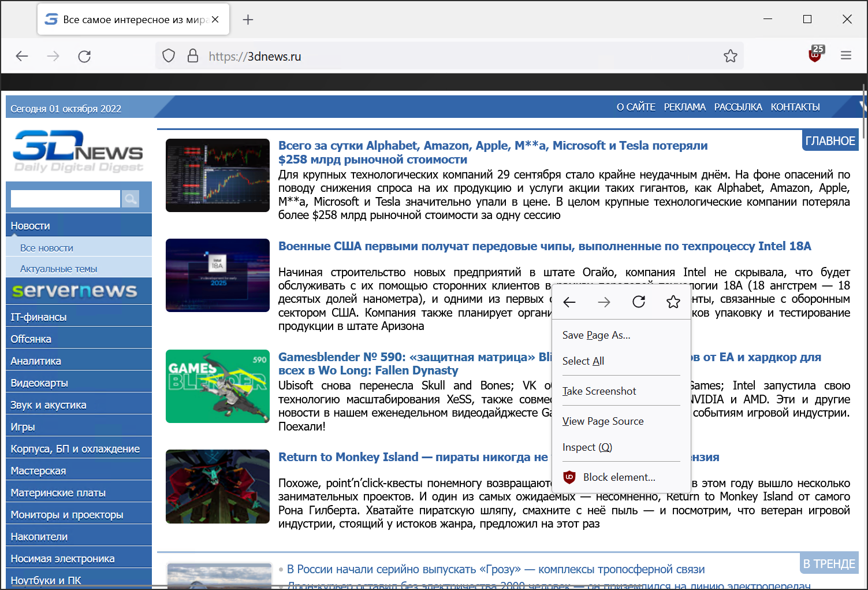
Task: Click the browser forward arrow in toolbar
Action: [x=53, y=56]
